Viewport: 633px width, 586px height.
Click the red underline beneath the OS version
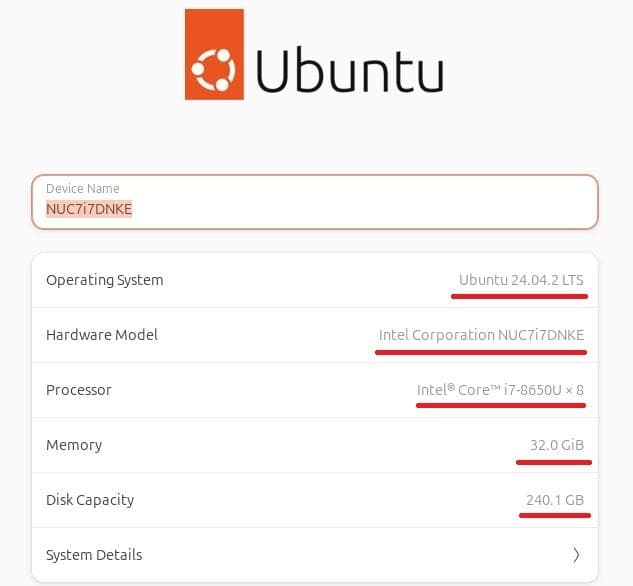tap(518, 296)
